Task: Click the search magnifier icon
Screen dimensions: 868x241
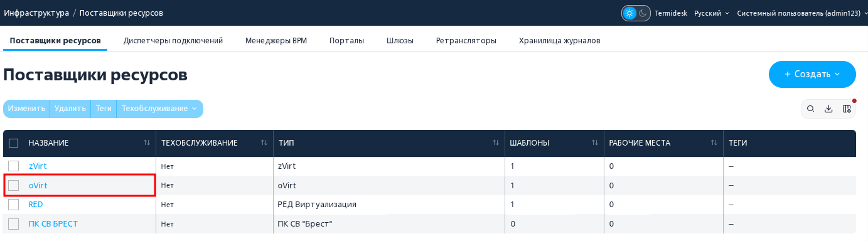Action: coord(811,109)
